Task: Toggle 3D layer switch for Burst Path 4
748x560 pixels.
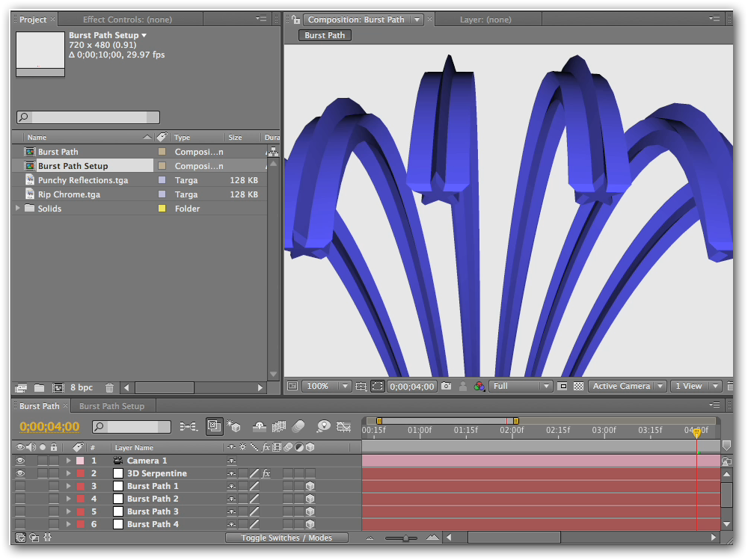Action: pyautogui.click(x=310, y=524)
